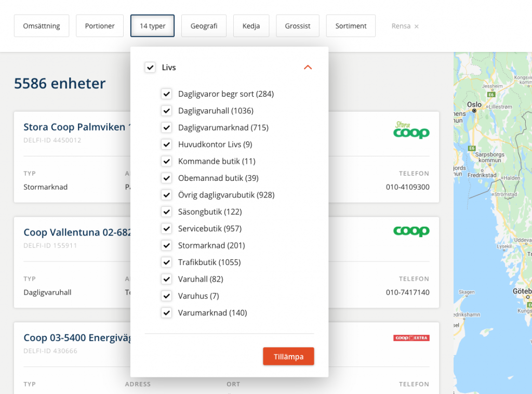532x394 pixels.
Task: Click DELFI-ID 155911 text
Action: (50, 246)
